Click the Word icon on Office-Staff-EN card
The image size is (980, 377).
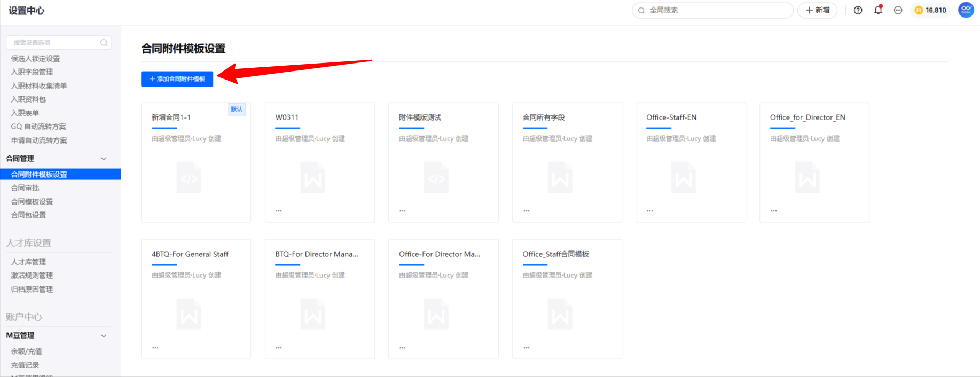[684, 178]
